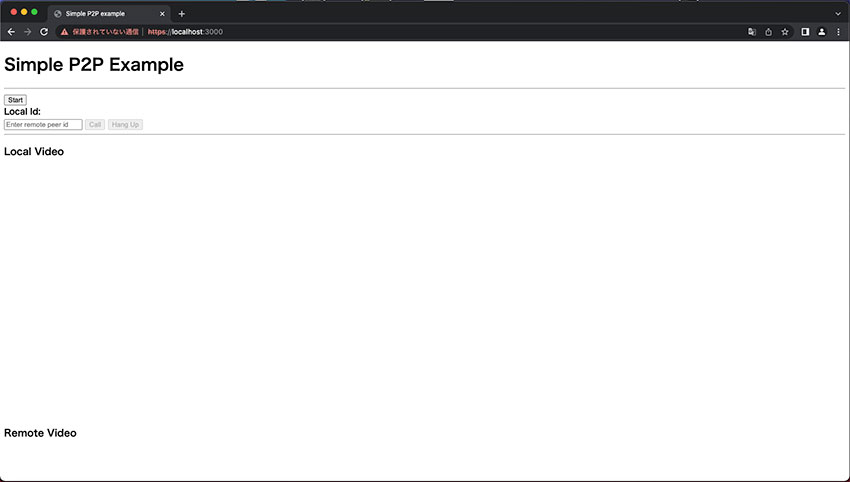Click the Call button
850x482 pixels.
tap(95, 125)
